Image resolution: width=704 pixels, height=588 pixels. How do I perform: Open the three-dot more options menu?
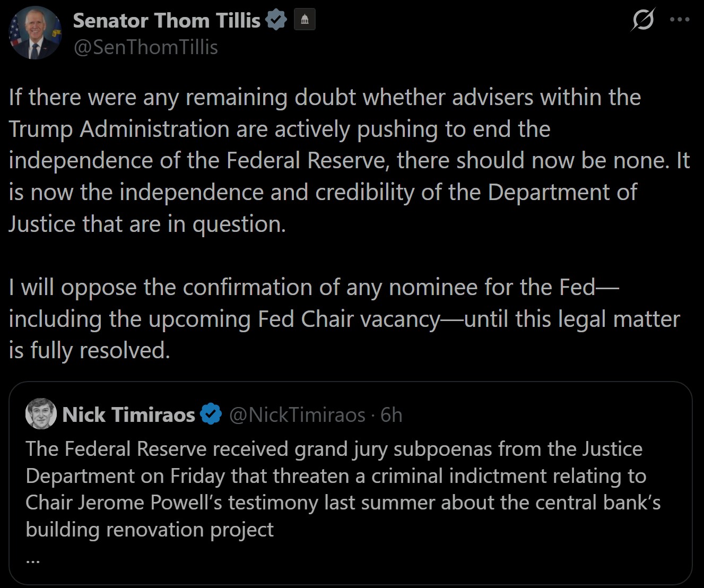[x=680, y=20]
